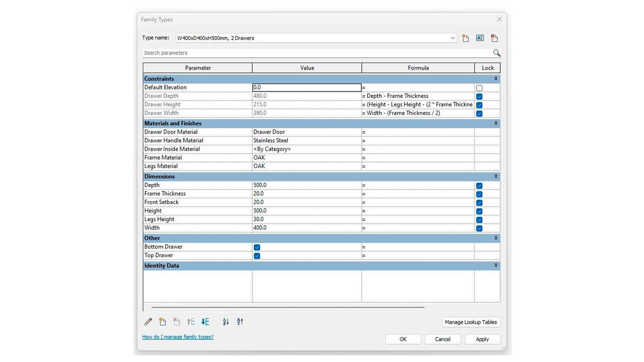Click the search magnifier icon
Screen dimensions: 644x362
pos(496,53)
